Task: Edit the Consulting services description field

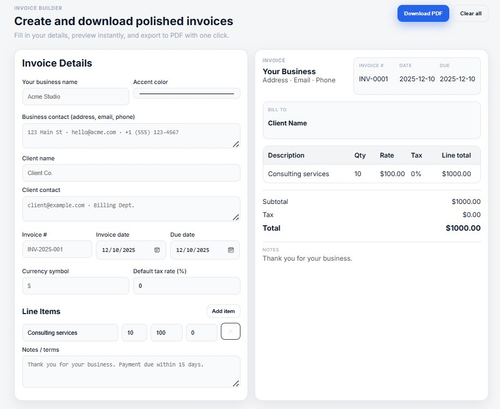Action: [x=70, y=333]
